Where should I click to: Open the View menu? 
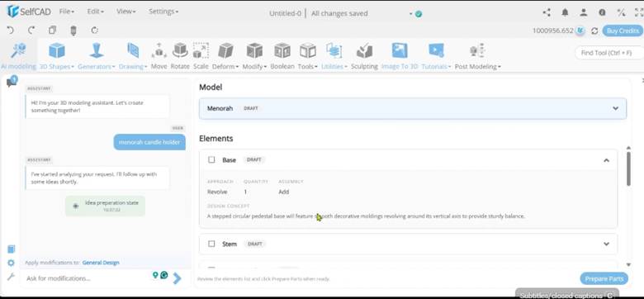[125, 12]
